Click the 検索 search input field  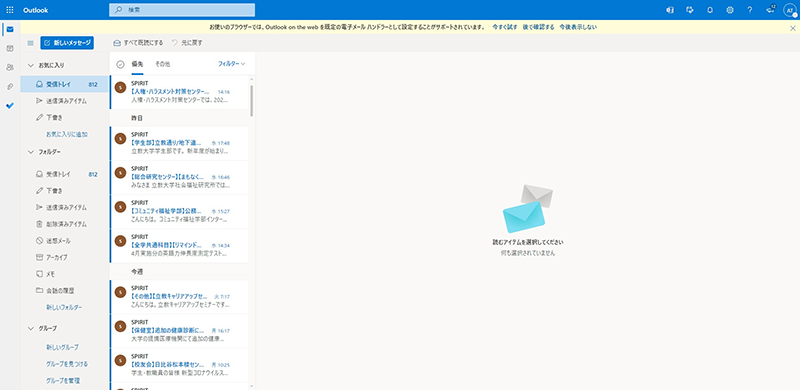point(182,10)
